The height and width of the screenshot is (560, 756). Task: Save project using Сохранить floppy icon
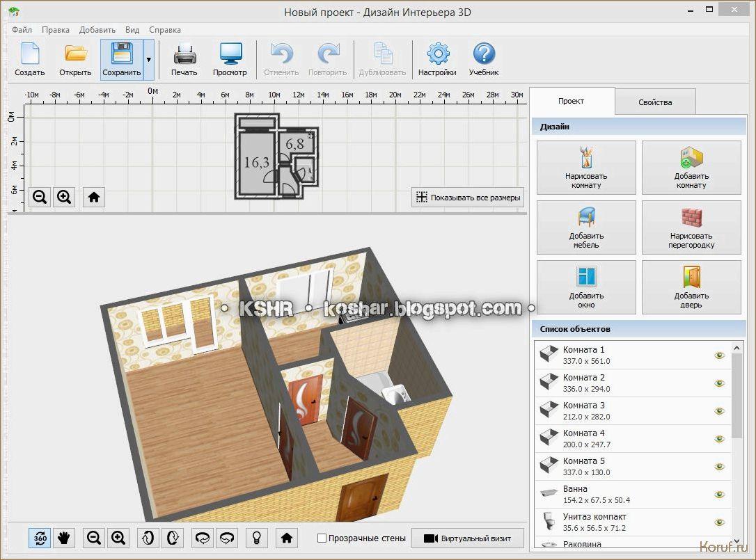(122, 60)
